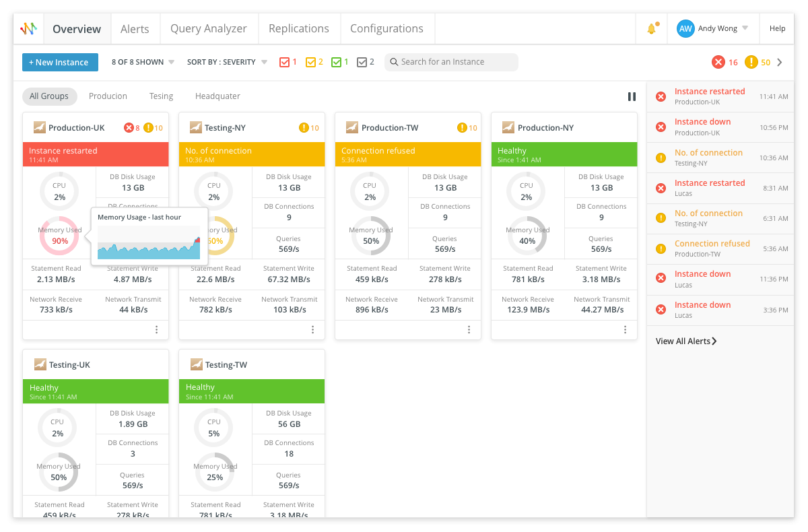Viewport: 808px width, 532px height.
Task: Expand the Andy Wong user menu arrow
Action: (745, 29)
